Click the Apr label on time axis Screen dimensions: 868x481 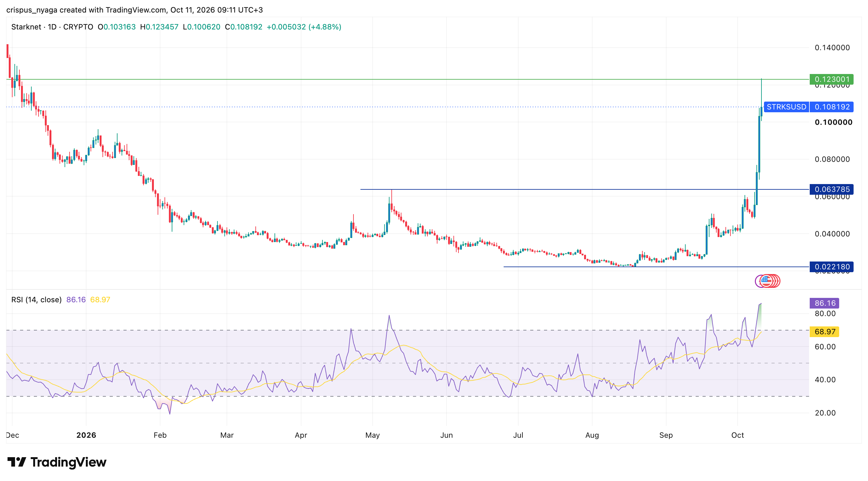point(301,435)
